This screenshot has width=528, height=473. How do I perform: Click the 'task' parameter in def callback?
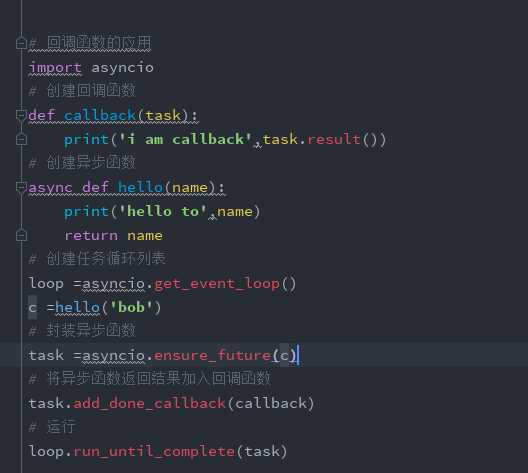(x=163, y=116)
